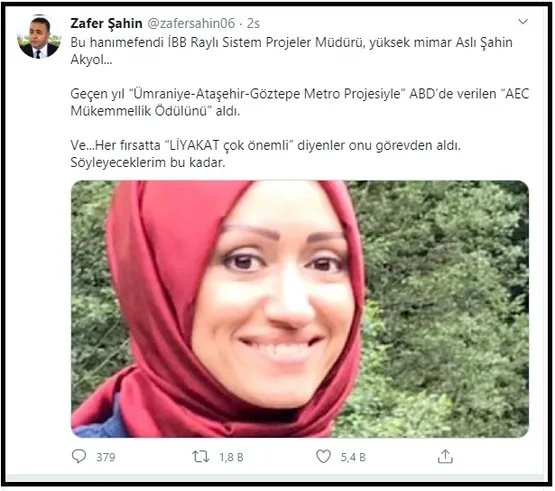Click the 2s tweet timestamp
Screen dimensions: 555x491
(x=253, y=23)
